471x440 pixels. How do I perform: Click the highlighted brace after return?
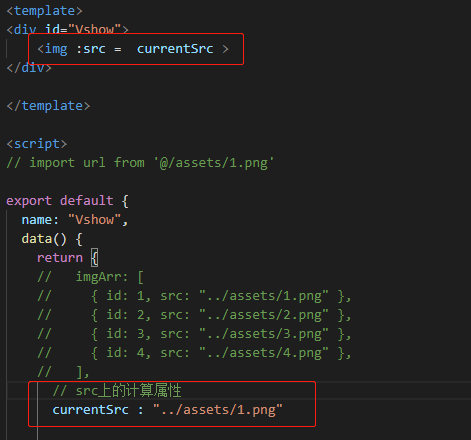click(x=95, y=258)
